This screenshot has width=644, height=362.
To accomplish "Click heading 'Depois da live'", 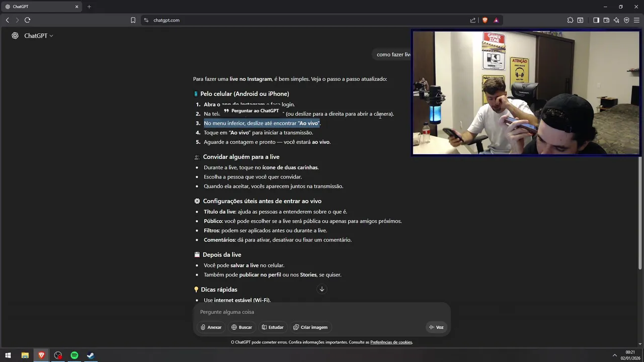I will click(222, 255).
